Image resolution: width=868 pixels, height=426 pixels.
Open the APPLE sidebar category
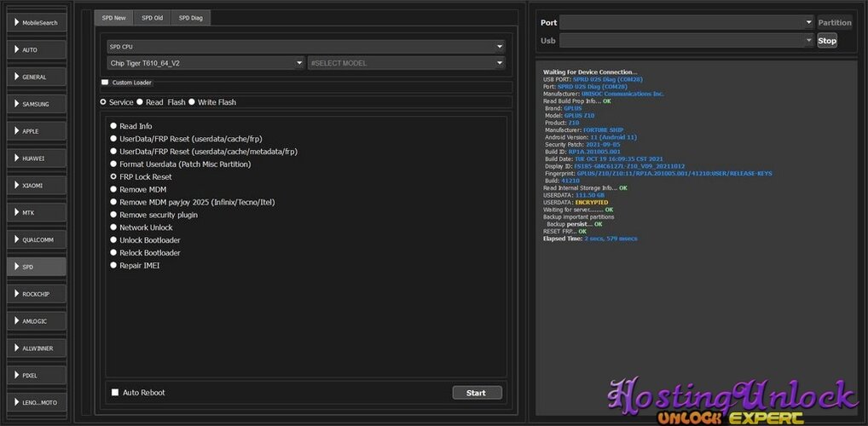37,131
